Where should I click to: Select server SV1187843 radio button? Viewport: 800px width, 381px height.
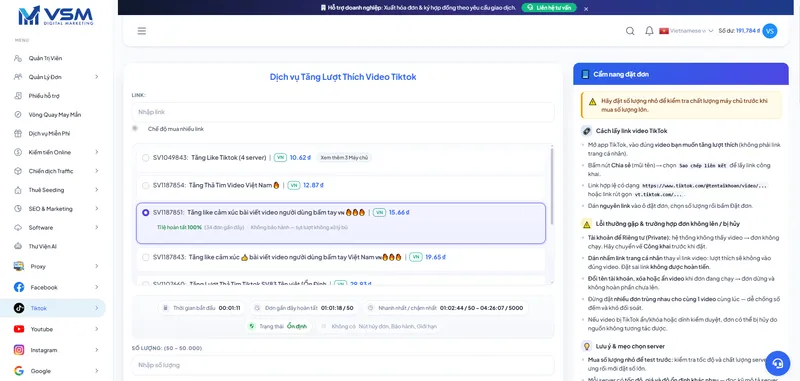(146, 257)
